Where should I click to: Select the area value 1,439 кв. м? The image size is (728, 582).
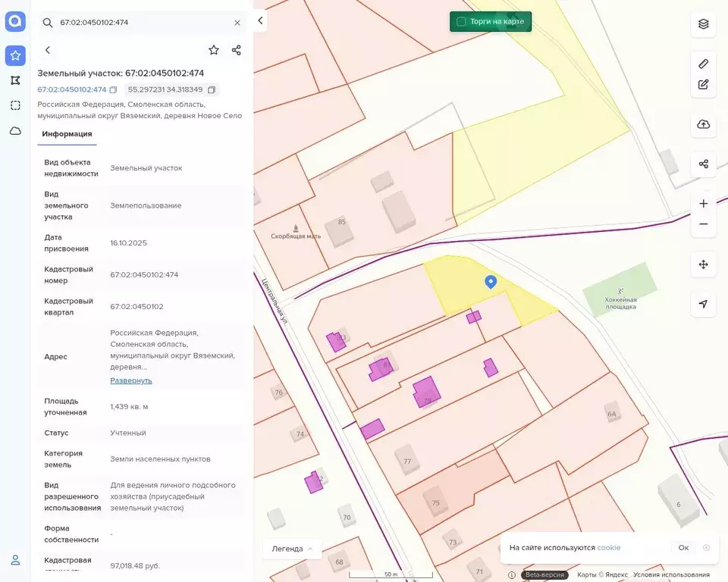[x=129, y=406]
